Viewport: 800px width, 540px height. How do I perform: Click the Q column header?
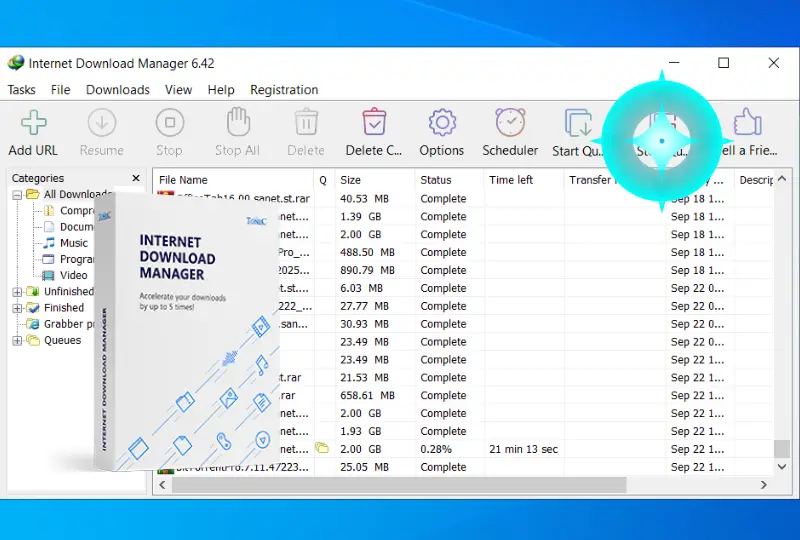click(324, 180)
